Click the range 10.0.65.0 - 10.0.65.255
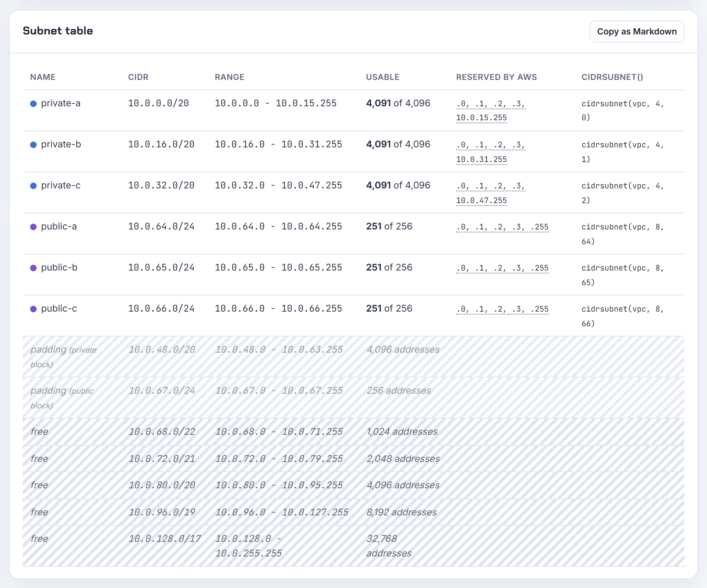Viewport: 707px width, 588px height. (278, 268)
